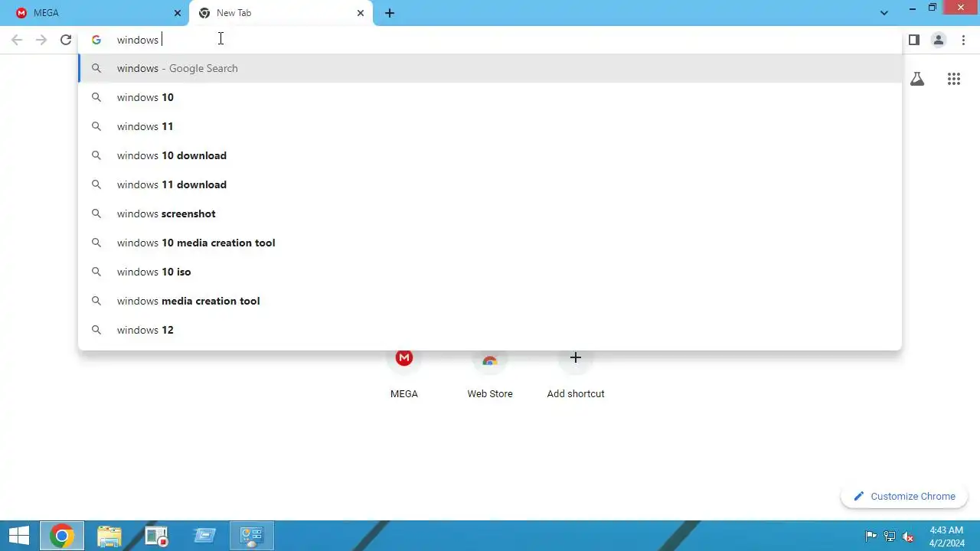Open the Chrome side panel icon
This screenshot has height=551, width=980.
point(914,40)
